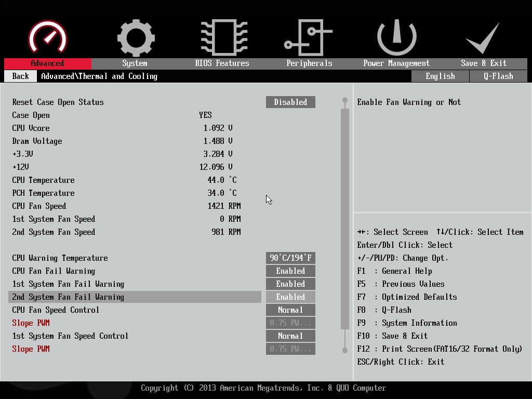Click the CPU Temperature 44.0 °C reading
Viewport: 532px width, 399px height.
tap(222, 180)
